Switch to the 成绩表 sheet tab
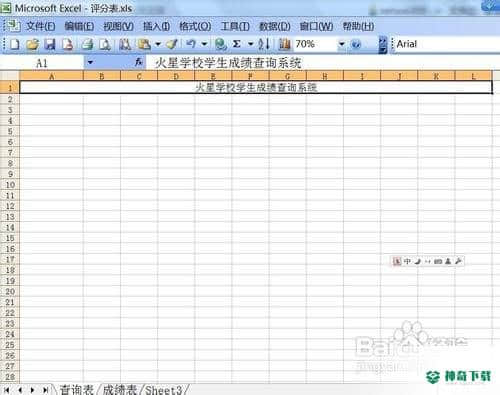Screen dimensions: 500x395 119,390
